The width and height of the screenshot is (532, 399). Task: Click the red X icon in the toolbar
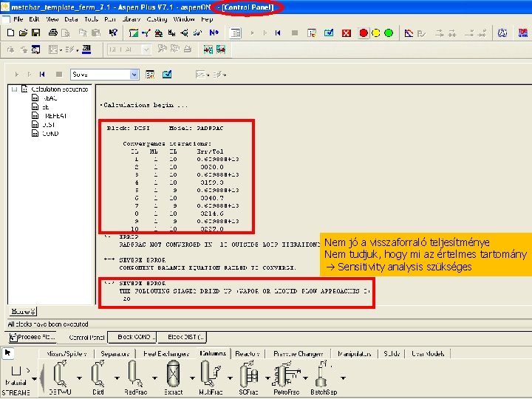click(346, 33)
